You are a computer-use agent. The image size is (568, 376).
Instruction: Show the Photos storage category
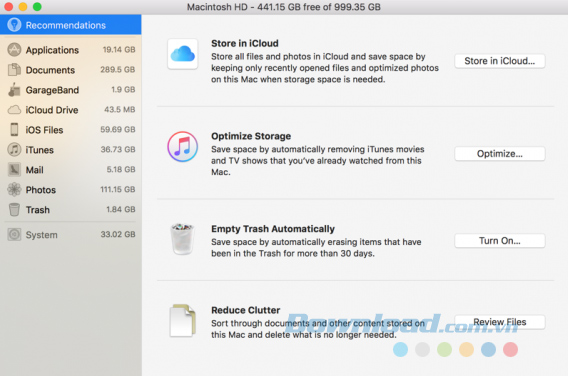coord(71,189)
